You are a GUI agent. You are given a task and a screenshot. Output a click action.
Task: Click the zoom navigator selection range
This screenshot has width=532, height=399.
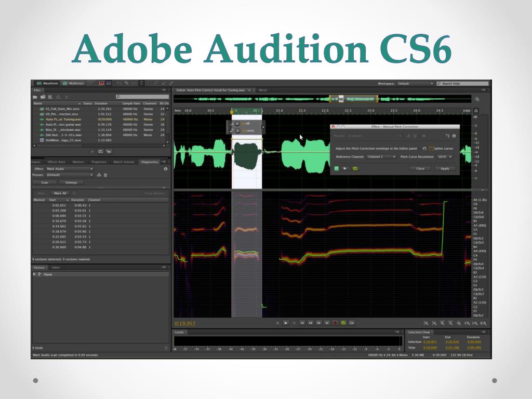point(353,99)
